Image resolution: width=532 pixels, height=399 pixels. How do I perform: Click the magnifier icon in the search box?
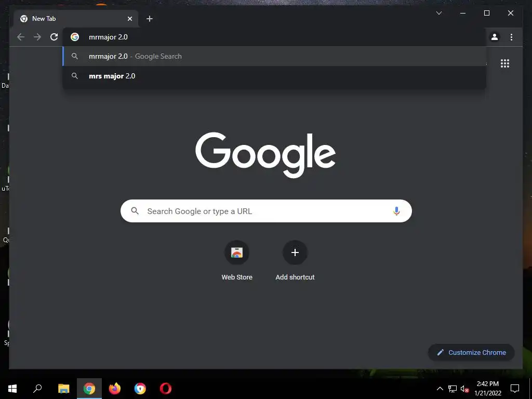point(135,211)
